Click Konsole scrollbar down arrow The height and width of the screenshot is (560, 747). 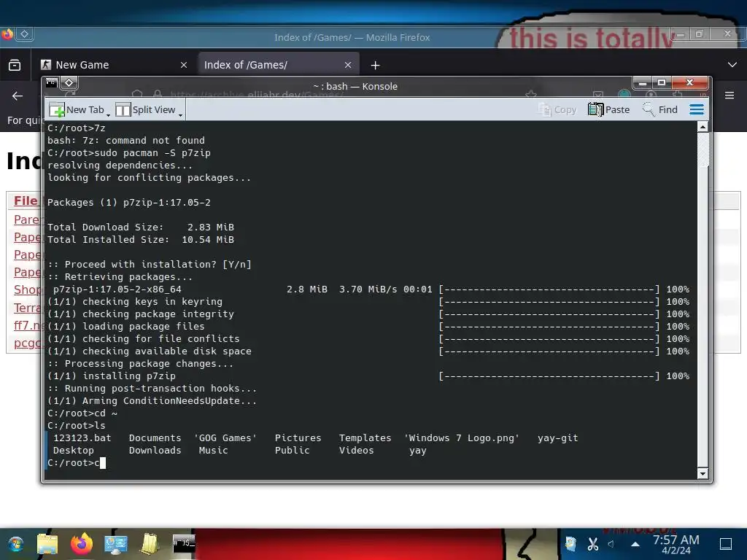click(x=703, y=473)
